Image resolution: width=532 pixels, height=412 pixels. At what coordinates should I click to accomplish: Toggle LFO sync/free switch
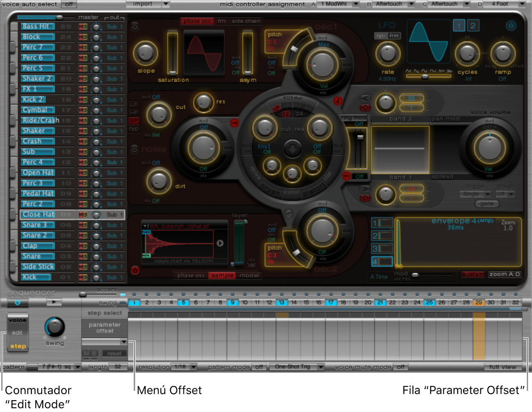(x=387, y=36)
